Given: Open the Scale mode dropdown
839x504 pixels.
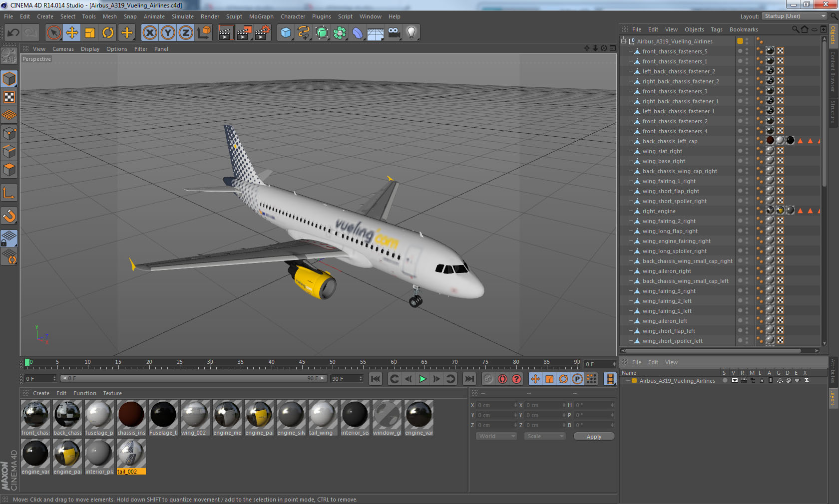Looking at the screenshot, I should pyautogui.click(x=544, y=436).
